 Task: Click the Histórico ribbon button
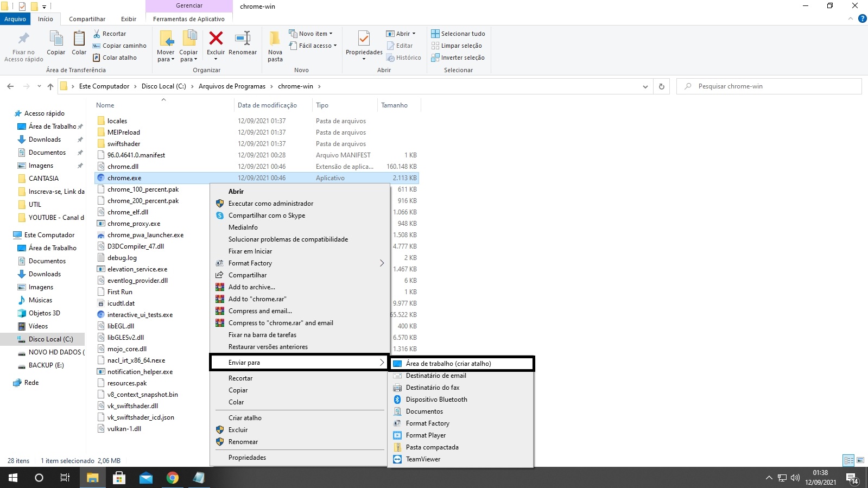click(x=403, y=58)
